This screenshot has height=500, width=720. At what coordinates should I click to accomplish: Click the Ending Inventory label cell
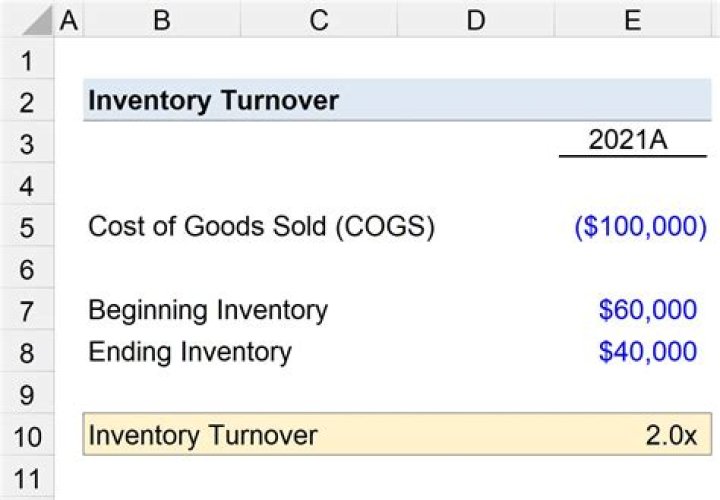(x=190, y=352)
